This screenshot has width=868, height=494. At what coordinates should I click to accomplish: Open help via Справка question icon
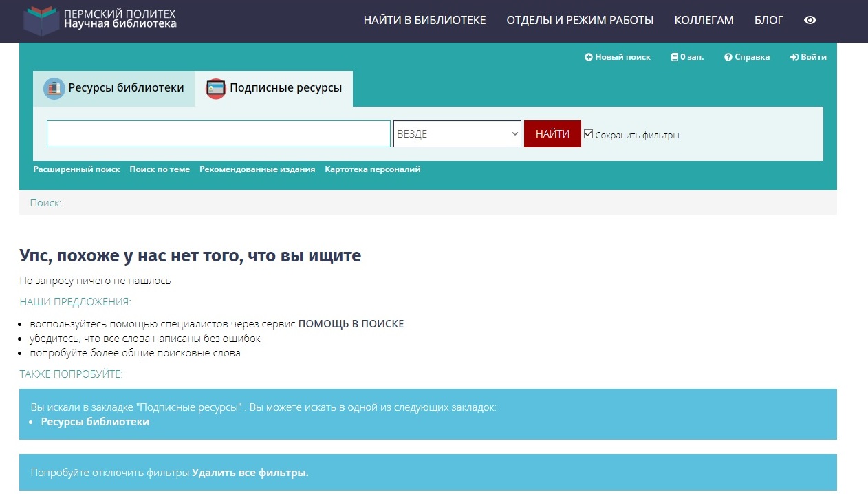coord(728,57)
